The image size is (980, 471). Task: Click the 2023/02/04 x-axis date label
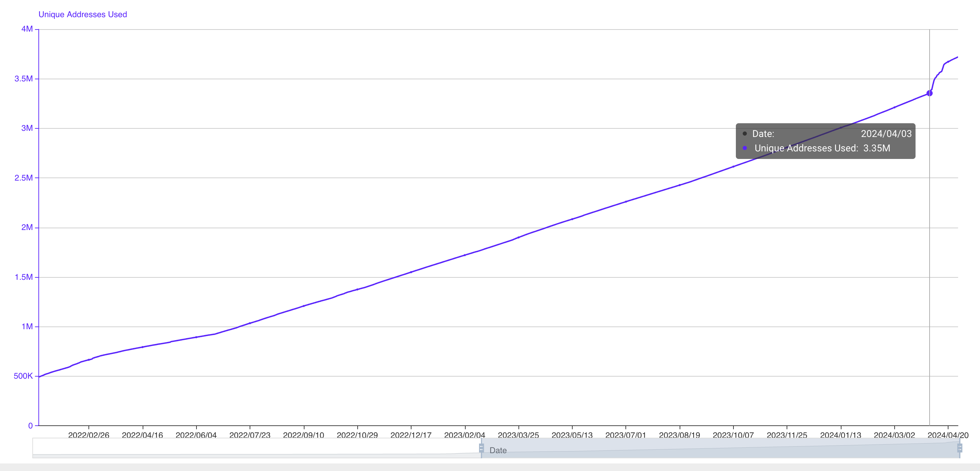tap(465, 435)
